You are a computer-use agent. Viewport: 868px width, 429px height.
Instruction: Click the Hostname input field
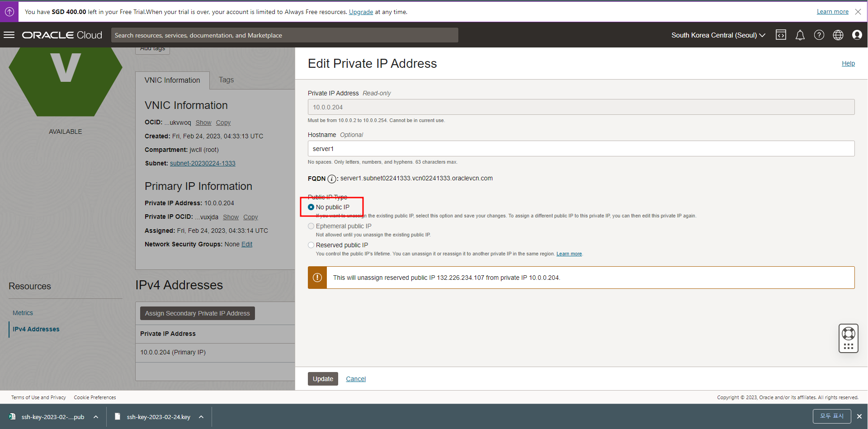pos(581,149)
